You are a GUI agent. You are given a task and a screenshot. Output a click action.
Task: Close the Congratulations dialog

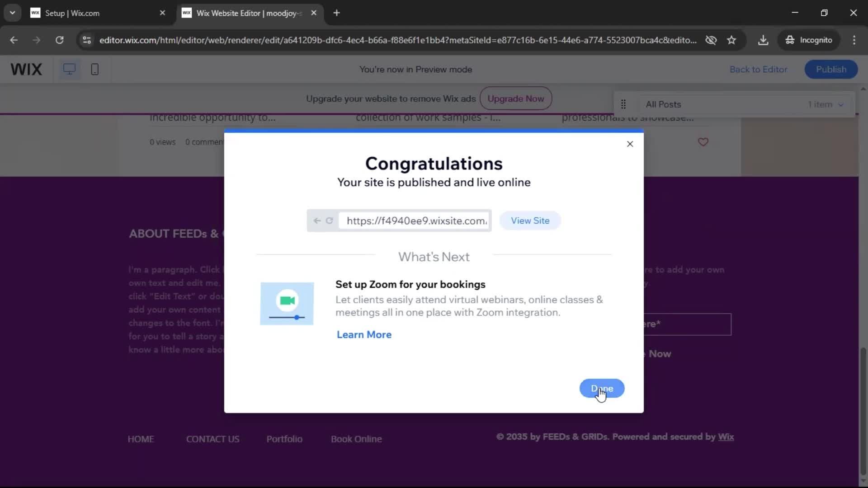(630, 144)
